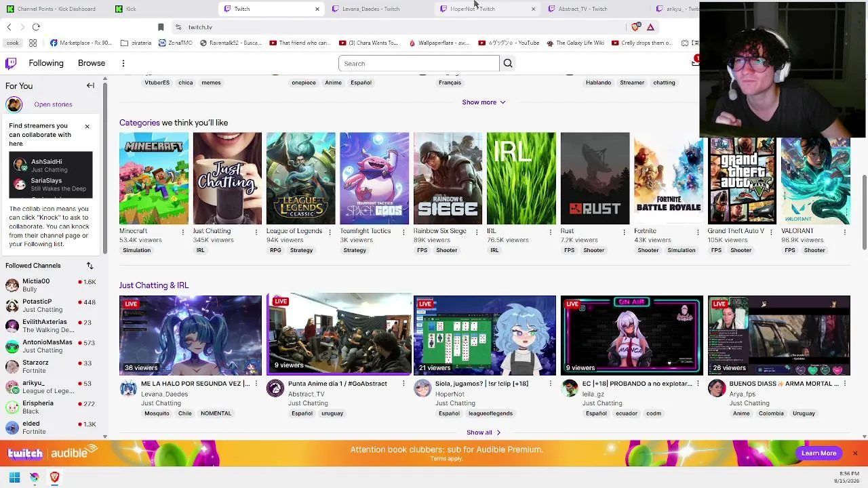Open the Following page

[46, 63]
